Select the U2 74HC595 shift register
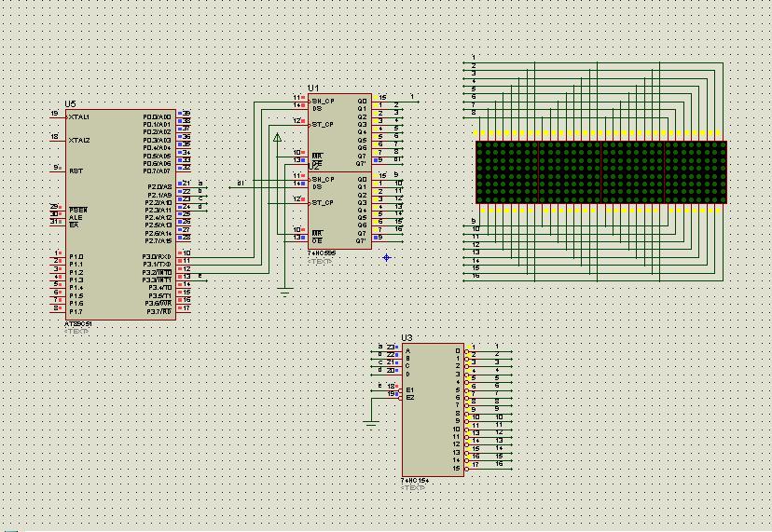 point(338,210)
